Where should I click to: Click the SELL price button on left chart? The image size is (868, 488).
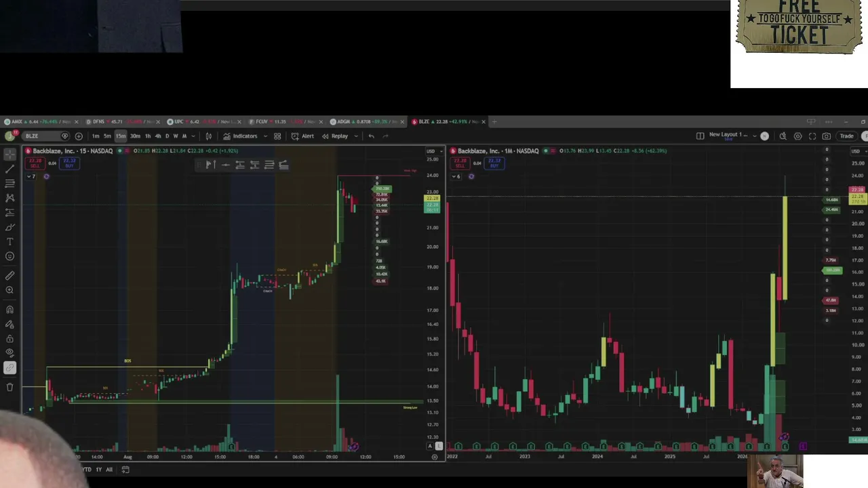(x=35, y=163)
